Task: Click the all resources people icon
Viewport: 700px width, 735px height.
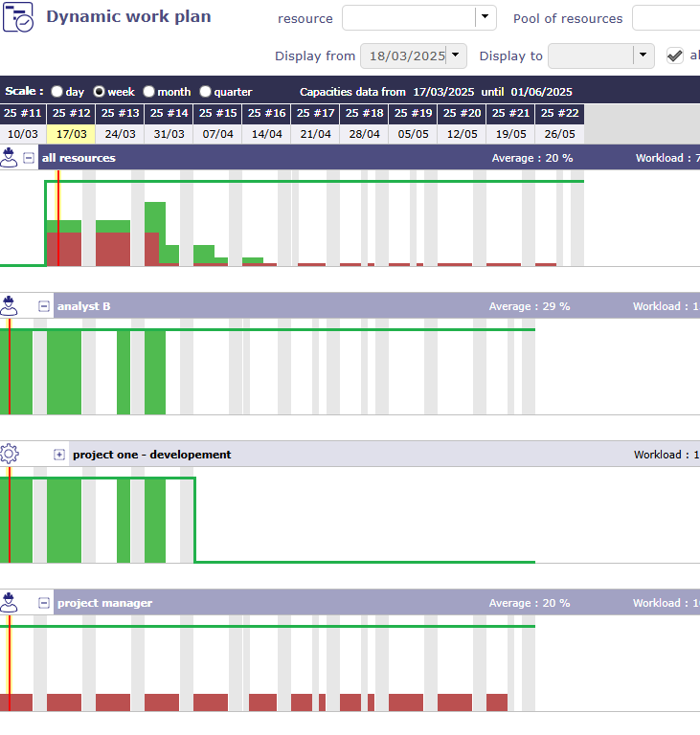Action: [x=10, y=158]
